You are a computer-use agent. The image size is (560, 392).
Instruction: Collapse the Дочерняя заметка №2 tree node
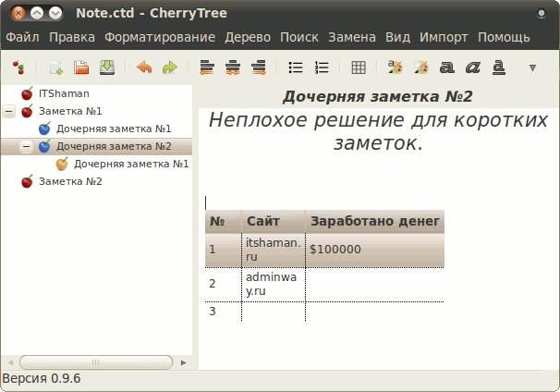click(27, 146)
